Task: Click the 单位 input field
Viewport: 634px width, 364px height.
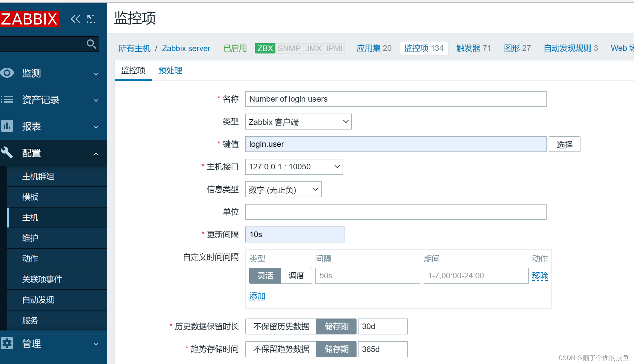Action: coord(396,212)
